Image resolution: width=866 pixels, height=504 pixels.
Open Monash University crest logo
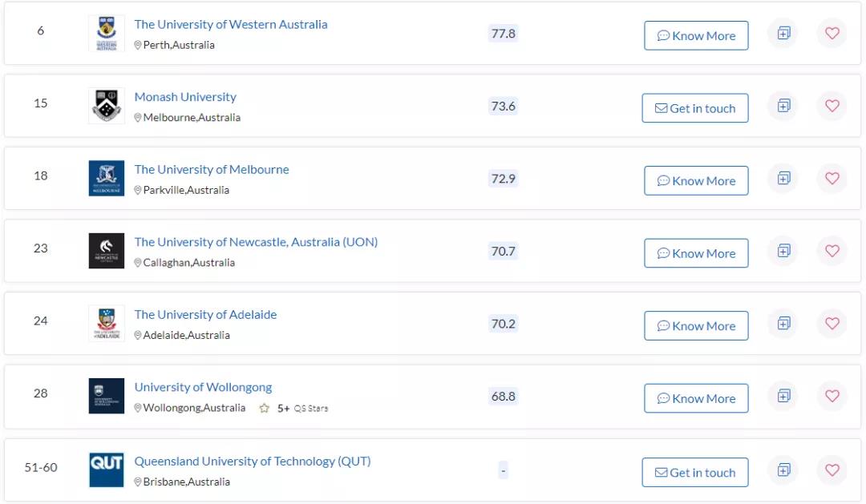pos(106,106)
